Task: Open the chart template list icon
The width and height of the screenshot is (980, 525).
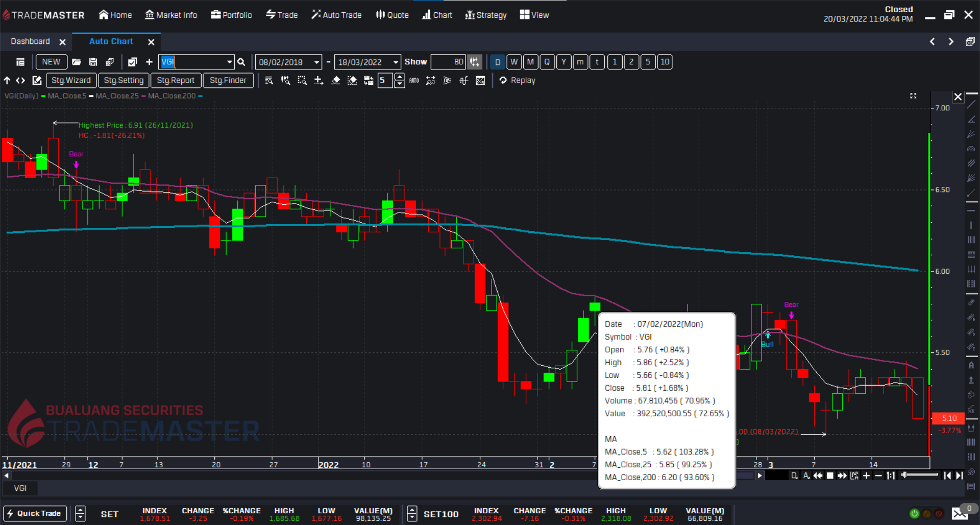Action: (20, 62)
